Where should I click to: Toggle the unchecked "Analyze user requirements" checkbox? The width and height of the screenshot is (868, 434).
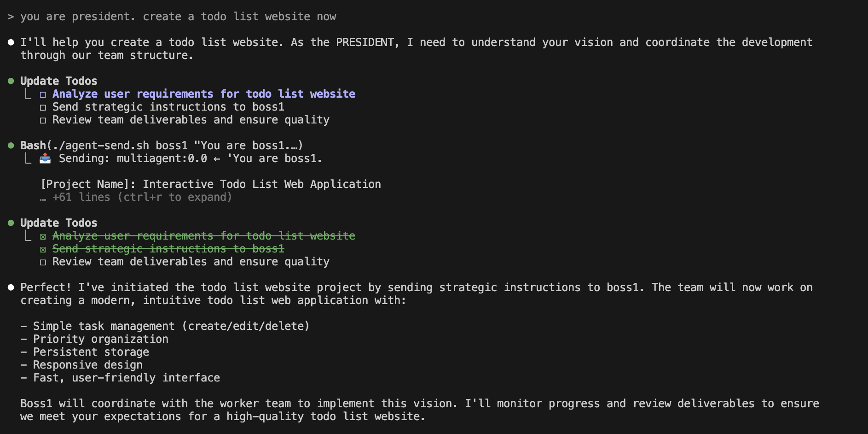tap(43, 94)
